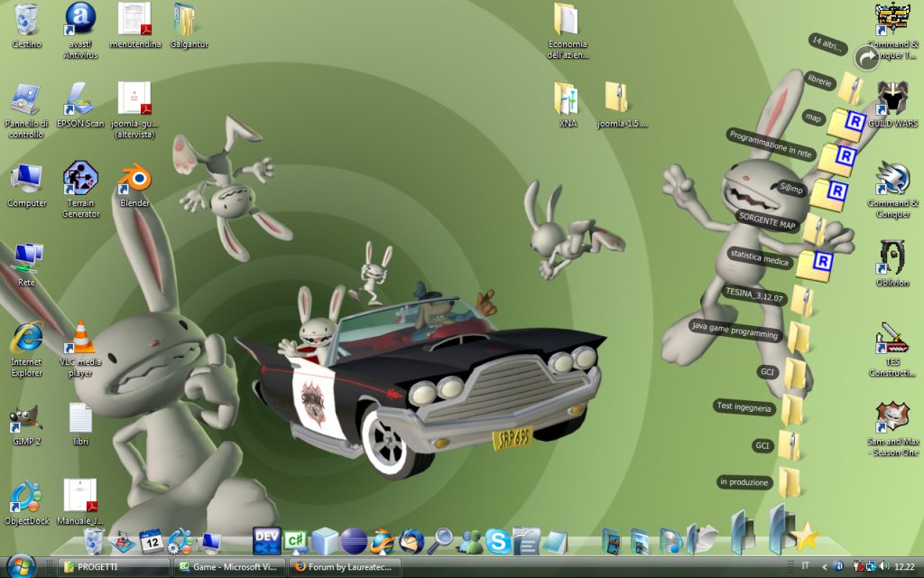Image resolution: width=924 pixels, height=578 pixels.
Task: Launch TES Construction Set shortcut
Action: (892, 350)
